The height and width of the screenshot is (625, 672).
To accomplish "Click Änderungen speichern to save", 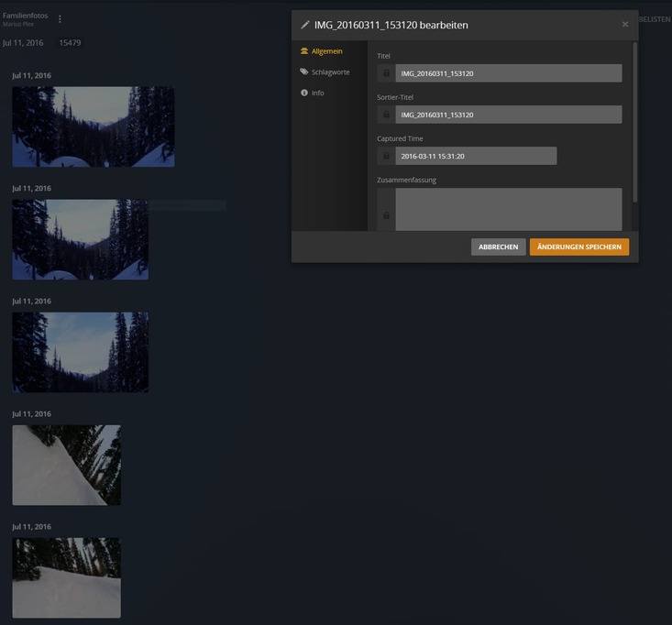I will click(x=579, y=247).
